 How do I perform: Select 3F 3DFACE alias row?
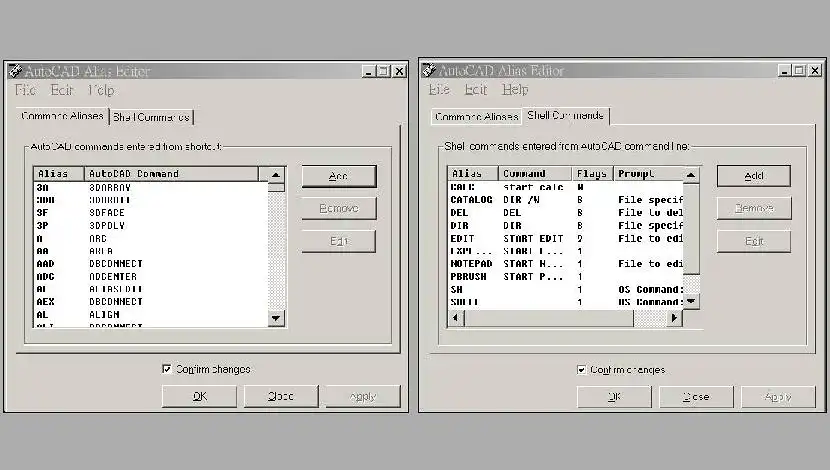(x=151, y=213)
